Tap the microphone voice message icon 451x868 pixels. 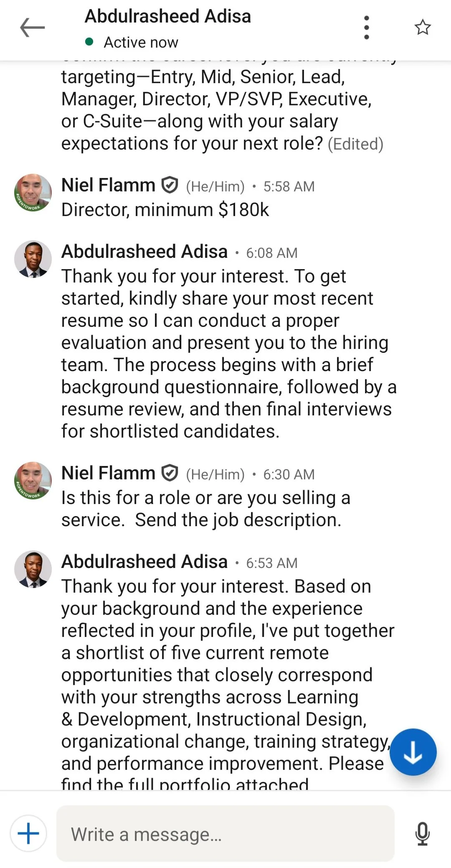pos(423,834)
